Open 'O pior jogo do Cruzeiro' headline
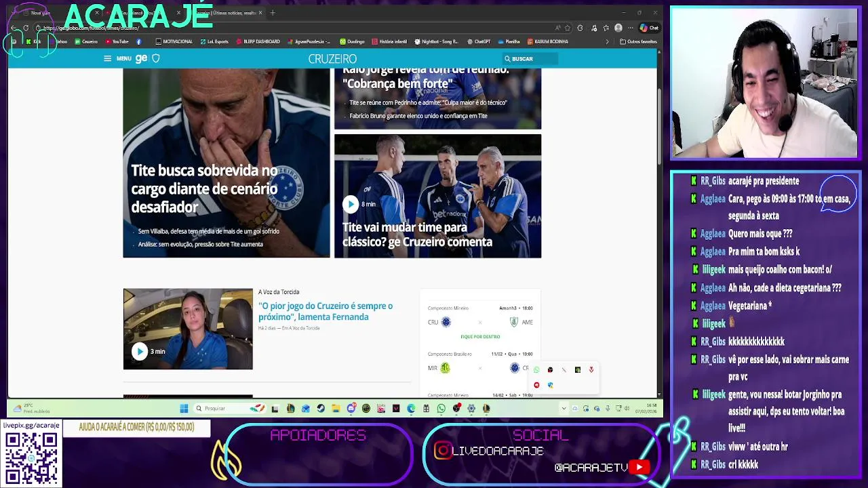868x488 pixels. click(325, 311)
